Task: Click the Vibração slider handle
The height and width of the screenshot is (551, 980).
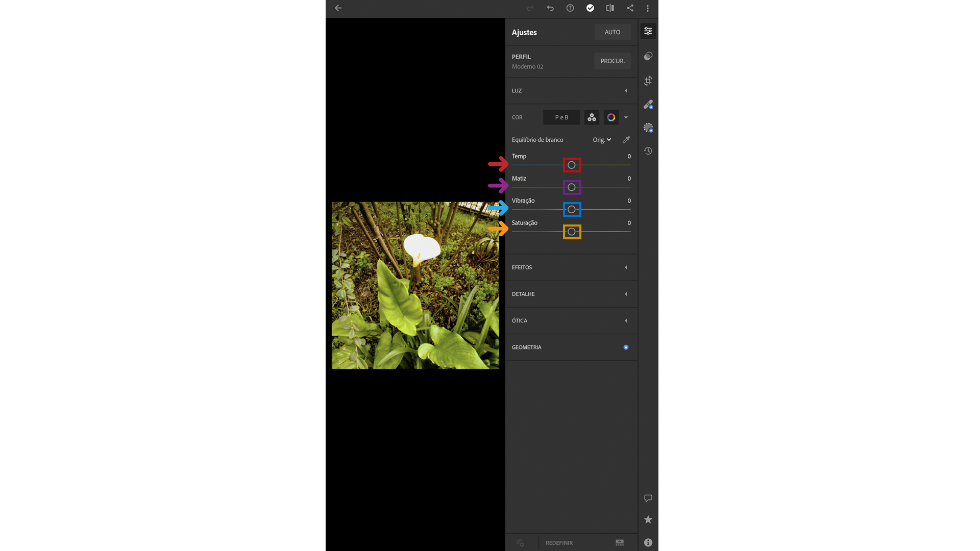Action: click(x=572, y=210)
